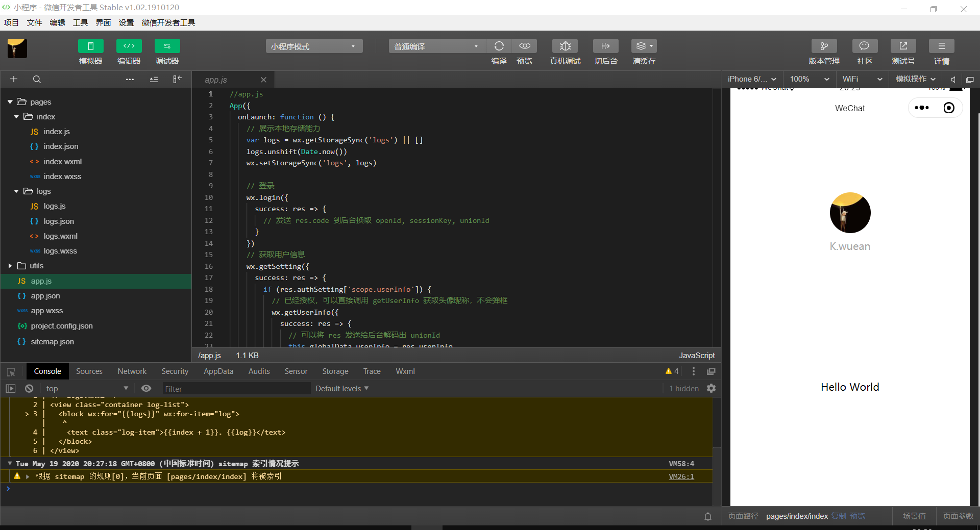This screenshot has width=980, height=530.
Task: Click the 切后台 background switch icon
Action: coord(606,46)
